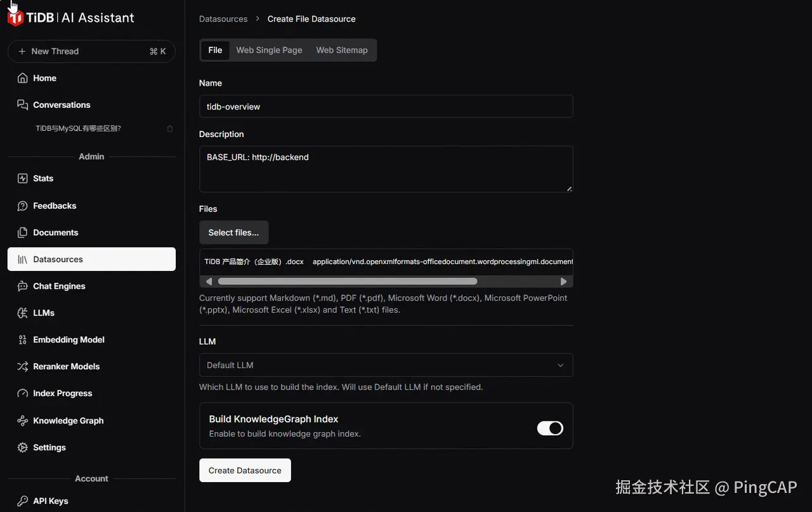Viewport: 812px width, 512px height.
Task: Open the Default LLM dropdown
Action: coord(386,365)
